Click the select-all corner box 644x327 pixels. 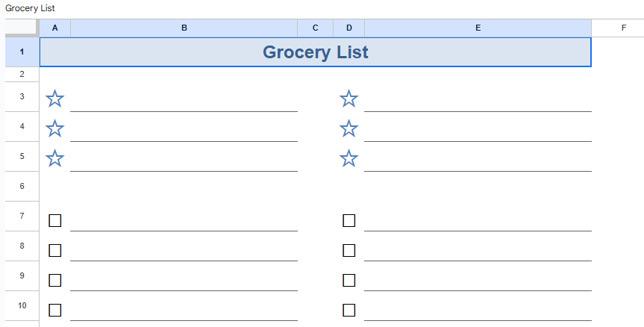point(22,28)
